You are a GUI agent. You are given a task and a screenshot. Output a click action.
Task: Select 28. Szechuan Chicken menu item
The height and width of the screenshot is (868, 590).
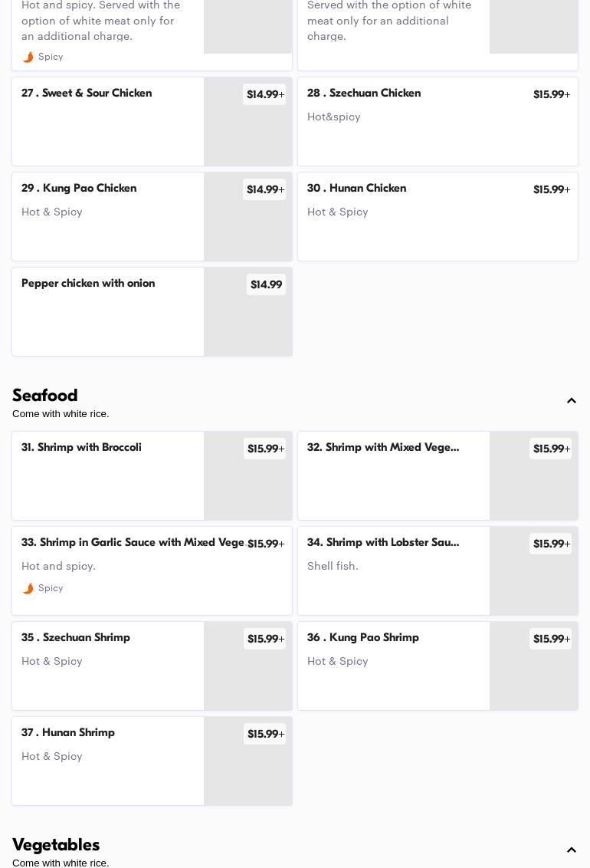[x=364, y=94]
